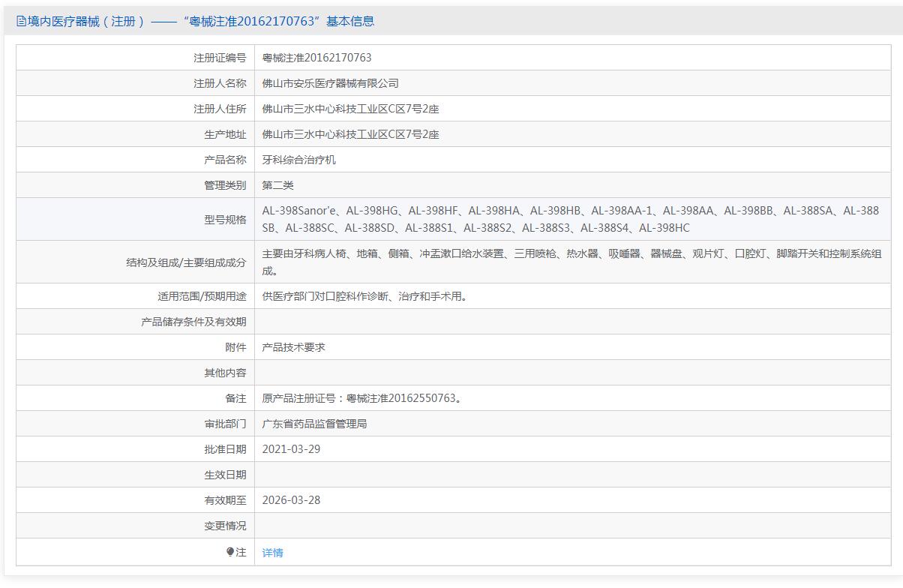Select management class value 第二类
Screen dimensions: 903x588
click(x=278, y=185)
